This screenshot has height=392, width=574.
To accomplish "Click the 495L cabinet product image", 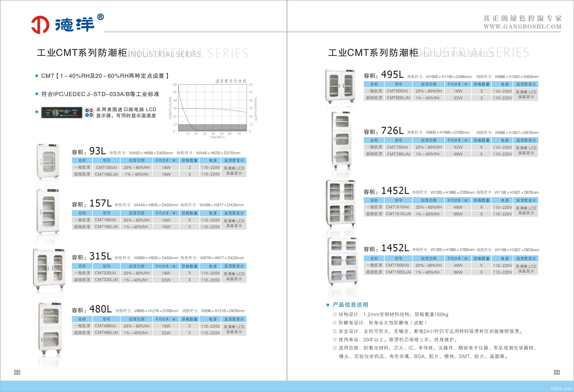I will 340,86.
